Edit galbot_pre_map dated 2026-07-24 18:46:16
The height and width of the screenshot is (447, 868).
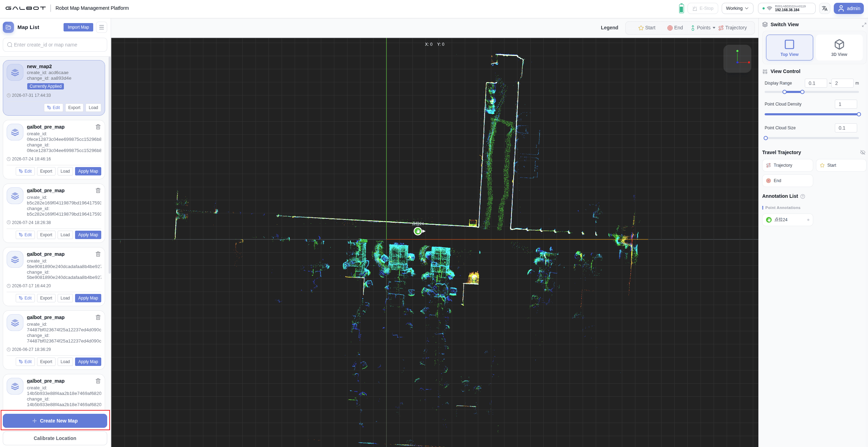point(25,171)
